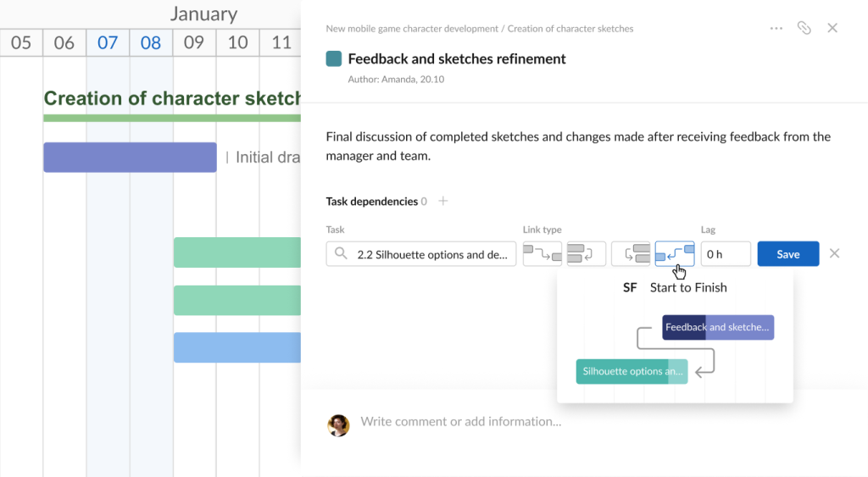Select the blue Gantt task bar
868x477 pixels.
(x=237, y=347)
